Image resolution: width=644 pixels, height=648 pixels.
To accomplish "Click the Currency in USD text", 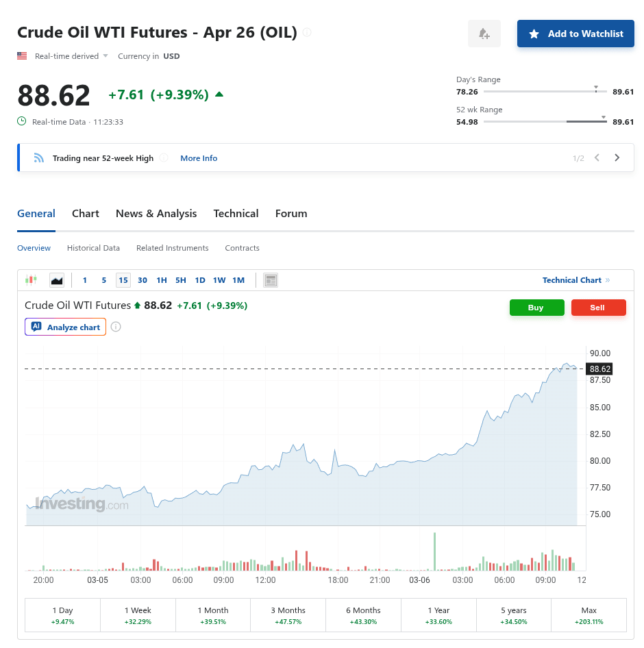I will (149, 56).
